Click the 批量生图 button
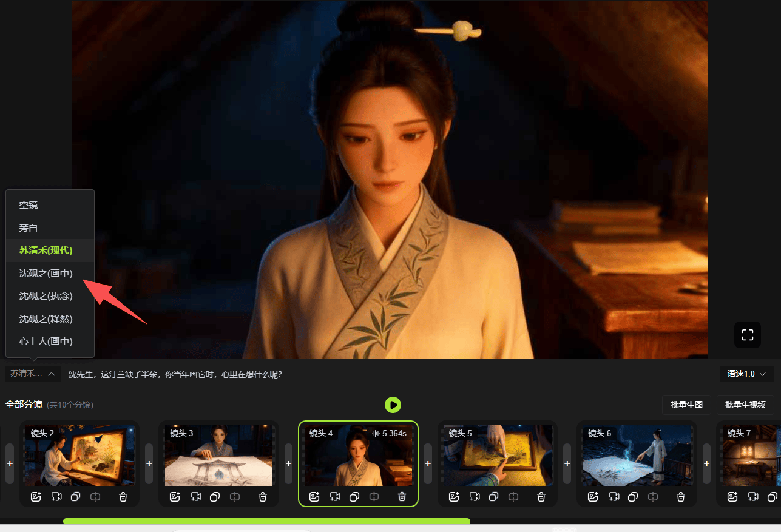Viewport: 781px width, 532px height. 686,405
